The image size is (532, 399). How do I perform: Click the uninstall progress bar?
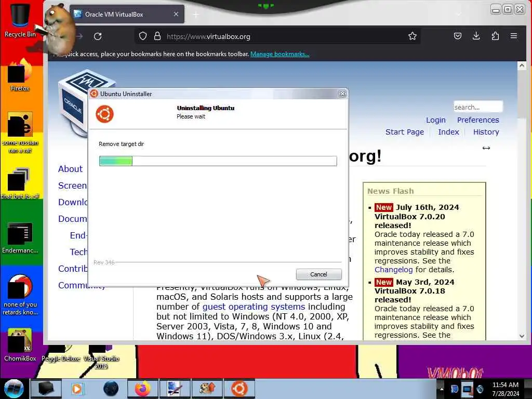[x=218, y=161]
